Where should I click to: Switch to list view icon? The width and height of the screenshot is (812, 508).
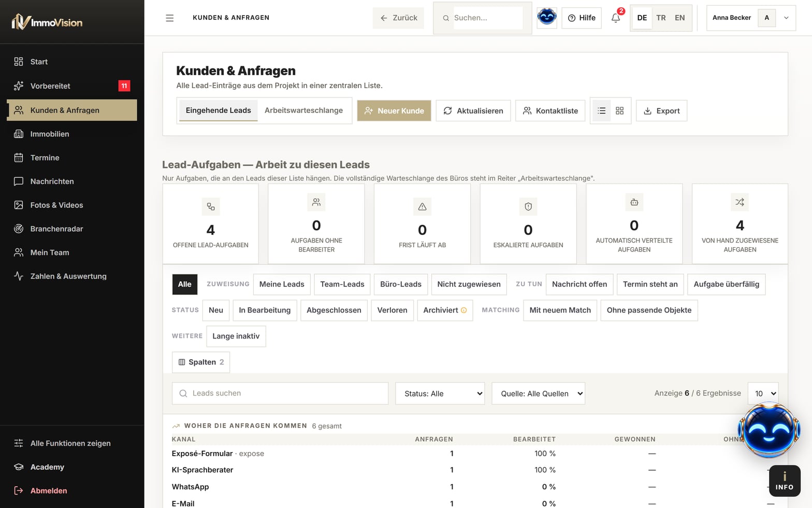pyautogui.click(x=601, y=110)
